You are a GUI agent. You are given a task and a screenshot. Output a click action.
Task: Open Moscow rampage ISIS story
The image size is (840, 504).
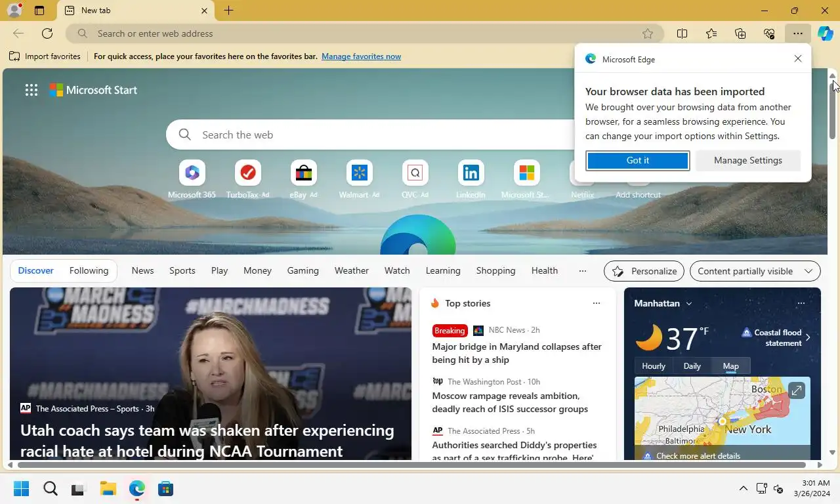tap(510, 402)
